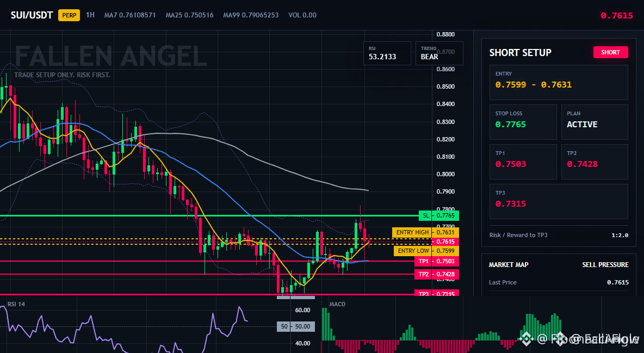Click the MA99 0.79065253 indicator value
The height and width of the screenshot is (353, 644).
point(251,15)
